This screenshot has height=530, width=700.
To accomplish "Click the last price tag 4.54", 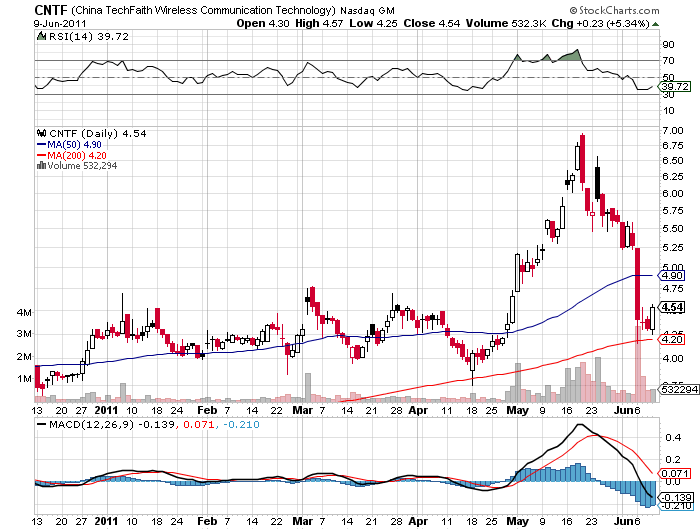I will (672, 307).
